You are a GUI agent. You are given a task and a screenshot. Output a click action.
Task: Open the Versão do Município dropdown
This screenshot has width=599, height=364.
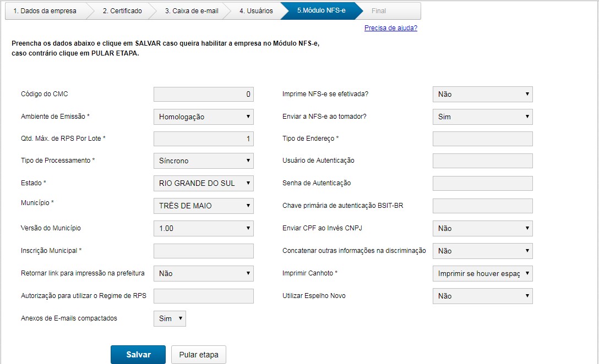click(x=203, y=228)
